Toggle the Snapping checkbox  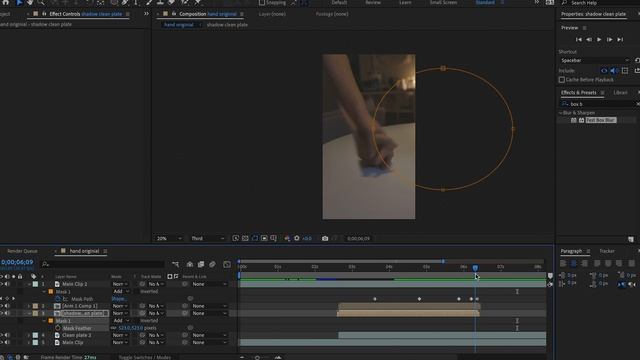pos(262,3)
